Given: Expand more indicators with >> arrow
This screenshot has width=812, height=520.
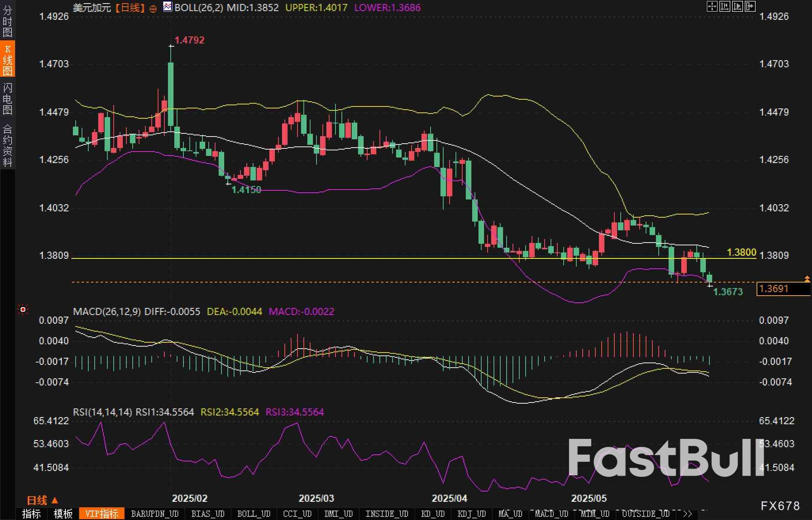Looking at the screenshot, I should click(x=688, y=514).
